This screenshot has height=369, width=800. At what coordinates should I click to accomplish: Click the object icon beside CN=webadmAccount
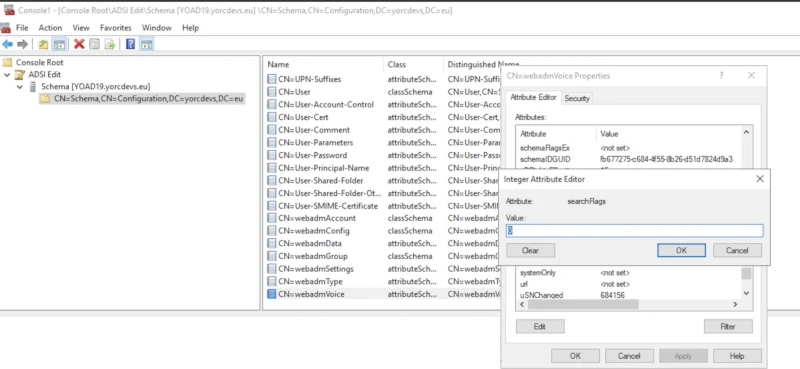tap(271, 218)
